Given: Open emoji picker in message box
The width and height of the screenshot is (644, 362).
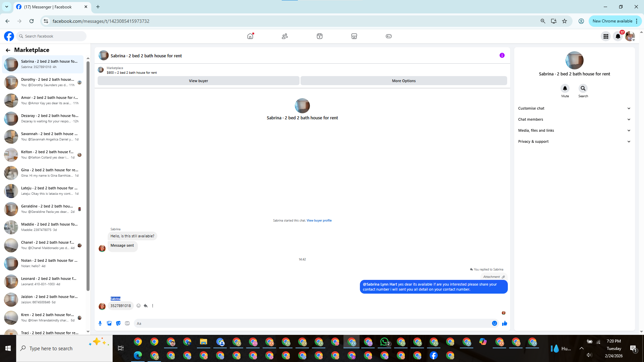Looking at the screenshot, I should point(494,323).
